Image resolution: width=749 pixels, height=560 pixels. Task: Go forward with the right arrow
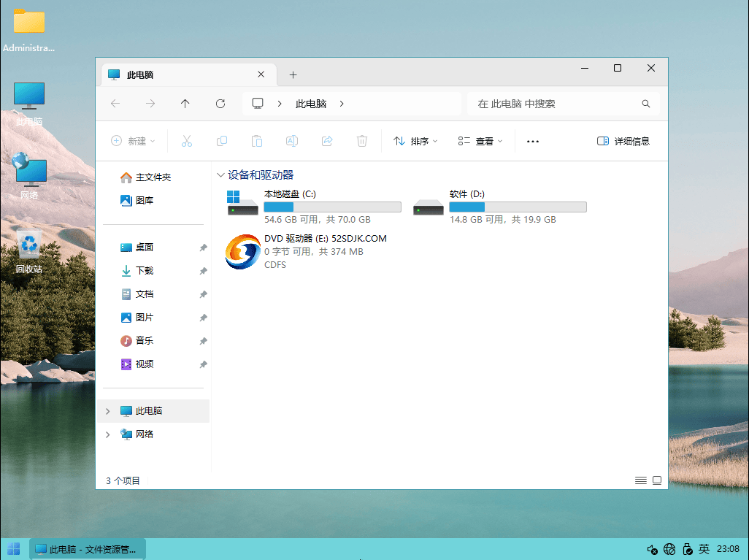coord(150,104)
